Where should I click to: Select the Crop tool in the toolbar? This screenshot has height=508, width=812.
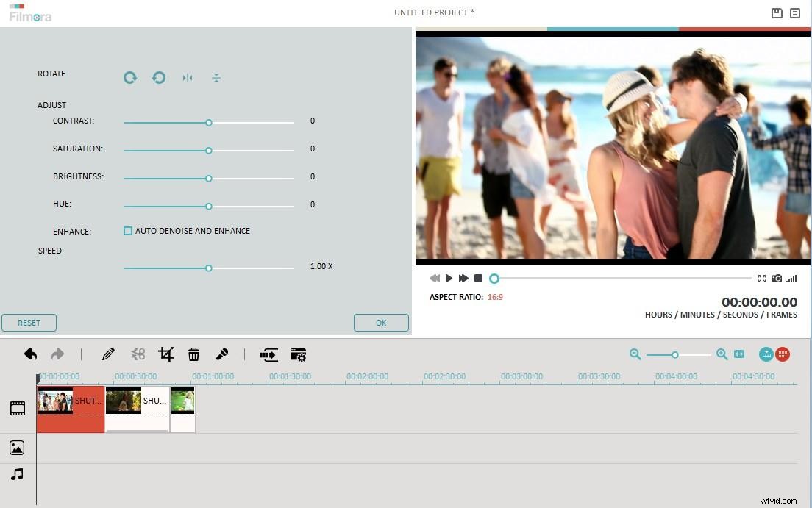click(166, 354)
